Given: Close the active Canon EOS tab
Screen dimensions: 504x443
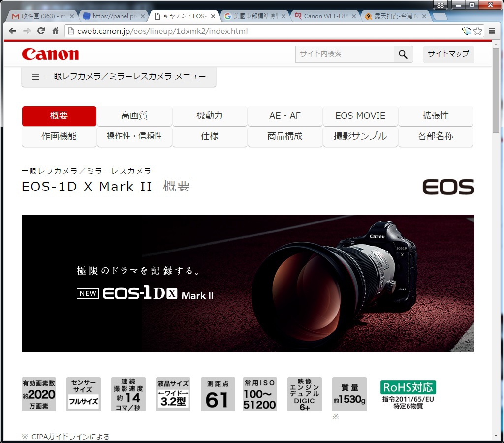Looking at the screenshot, I should point(213,16).
